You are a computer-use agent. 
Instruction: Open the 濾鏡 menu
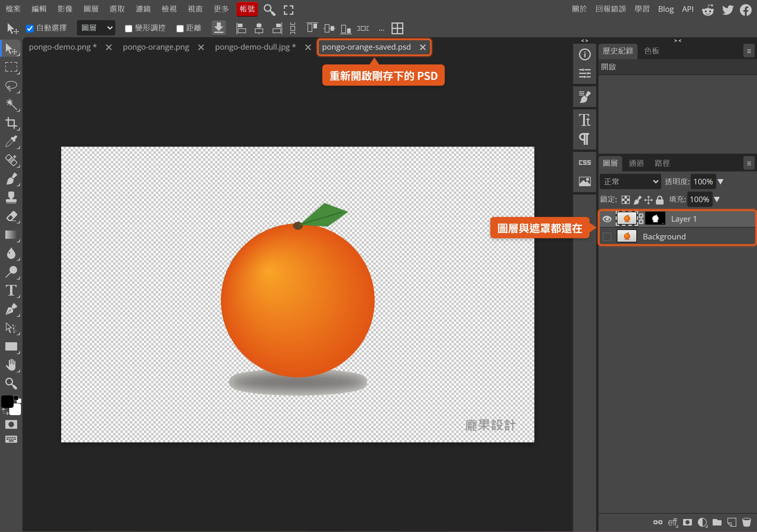pos(143,9)
